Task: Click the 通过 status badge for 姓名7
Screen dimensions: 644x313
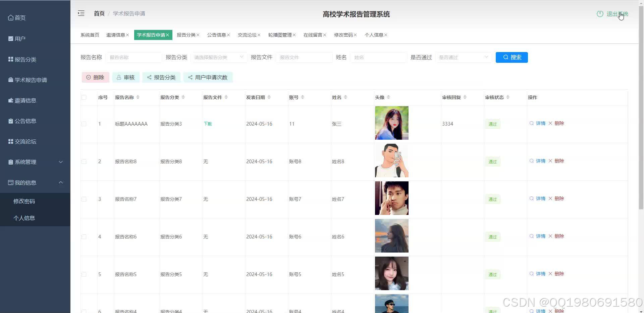Action: [x=492, y=199]
